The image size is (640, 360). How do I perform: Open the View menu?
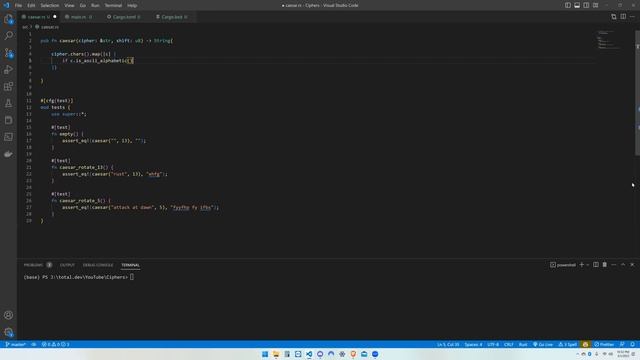pyautogui.click(x=69, y=5)
